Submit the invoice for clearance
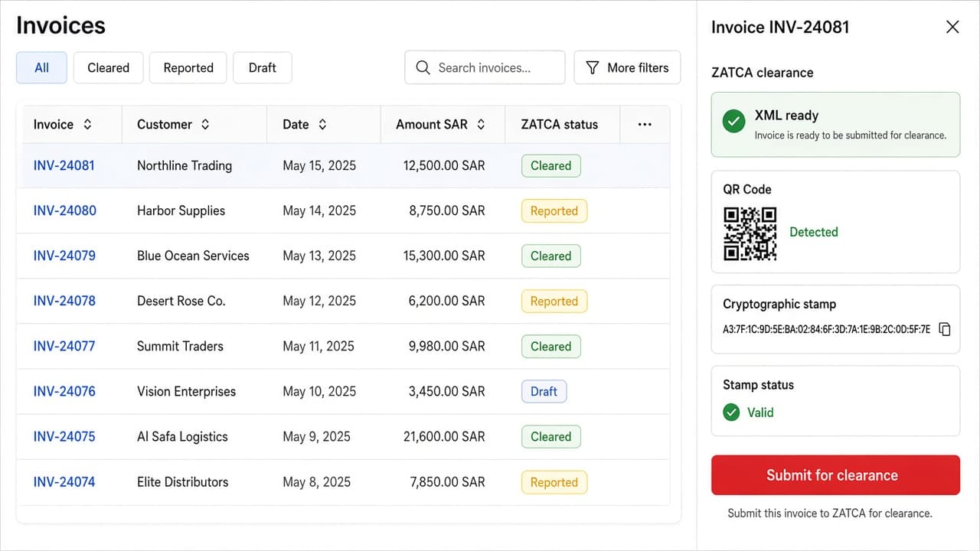Viewport: 980px width, 551px height. coord(835,475)
